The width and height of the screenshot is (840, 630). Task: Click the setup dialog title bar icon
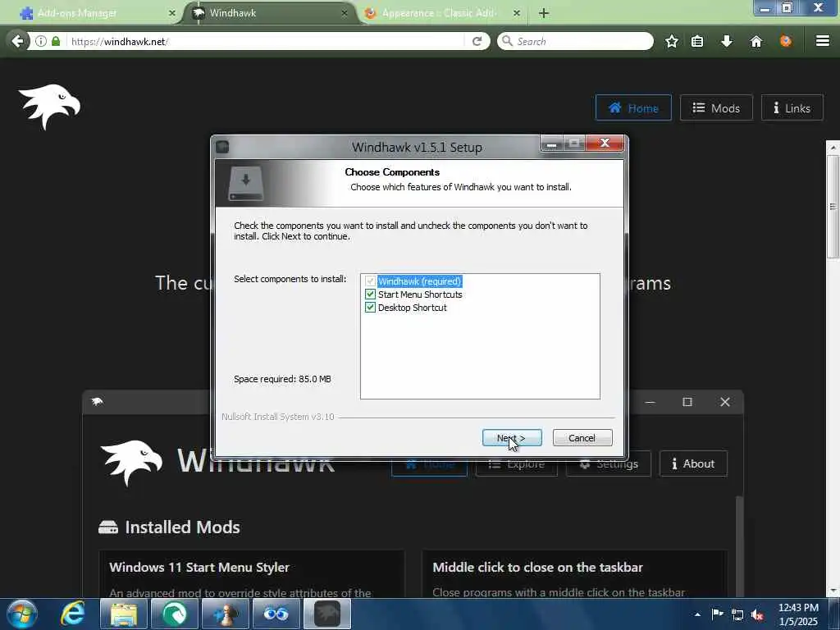222,147
